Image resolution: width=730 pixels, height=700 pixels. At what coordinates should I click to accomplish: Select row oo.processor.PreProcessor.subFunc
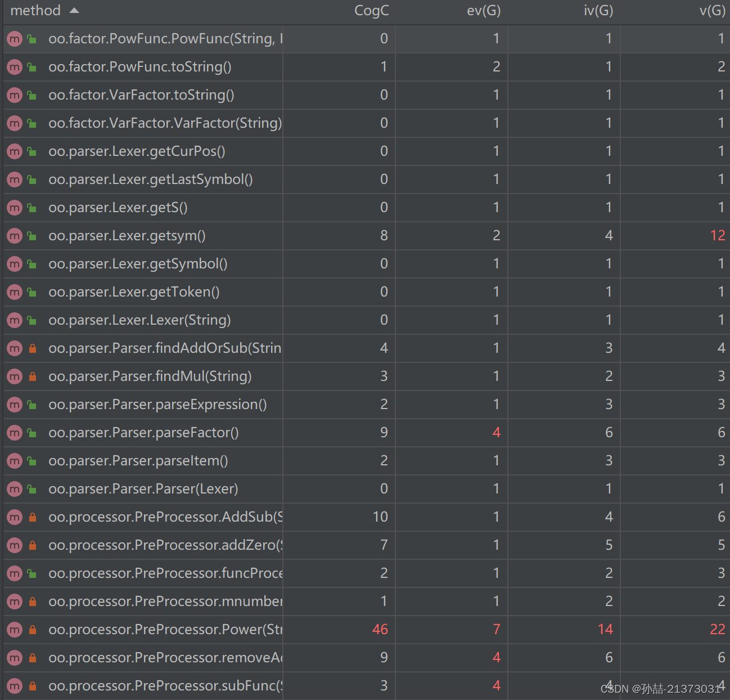click(366, 686)
